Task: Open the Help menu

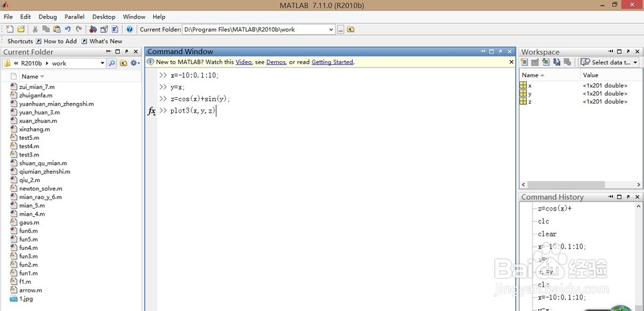Action: 159,17
